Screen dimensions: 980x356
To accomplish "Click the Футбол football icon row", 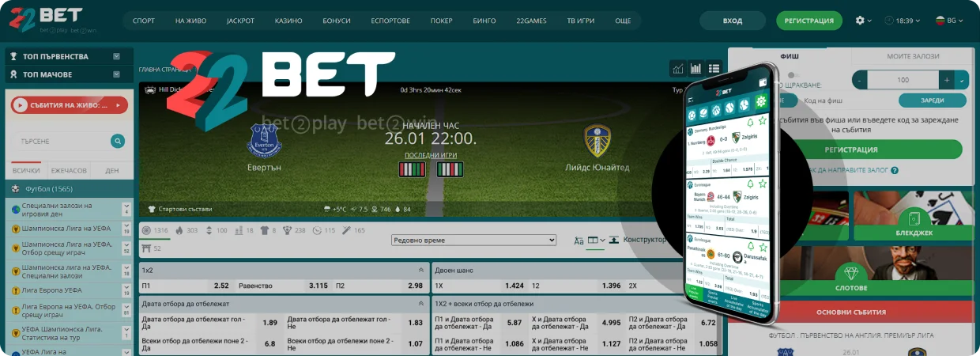I will [x=70, y=189].
